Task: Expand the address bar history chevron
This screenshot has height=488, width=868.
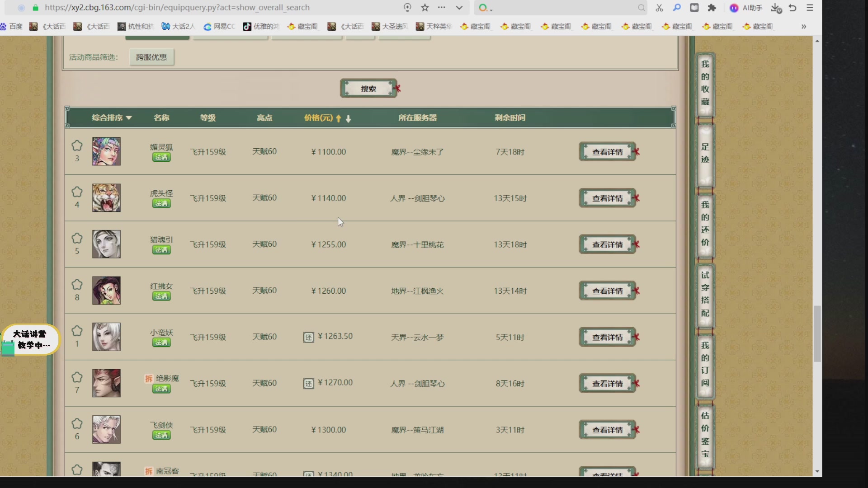Action: [459, 8]
